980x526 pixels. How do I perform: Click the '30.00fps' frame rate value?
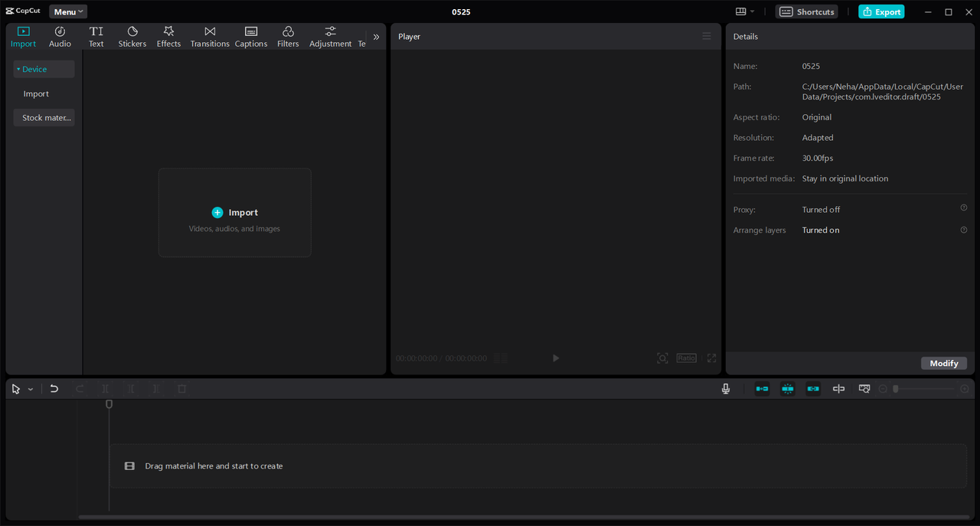818,158
